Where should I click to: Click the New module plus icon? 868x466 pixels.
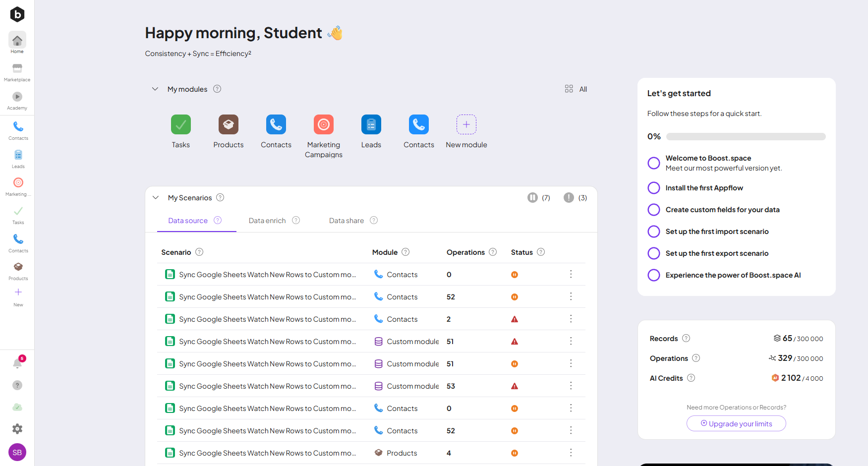(x=466, y=125)
